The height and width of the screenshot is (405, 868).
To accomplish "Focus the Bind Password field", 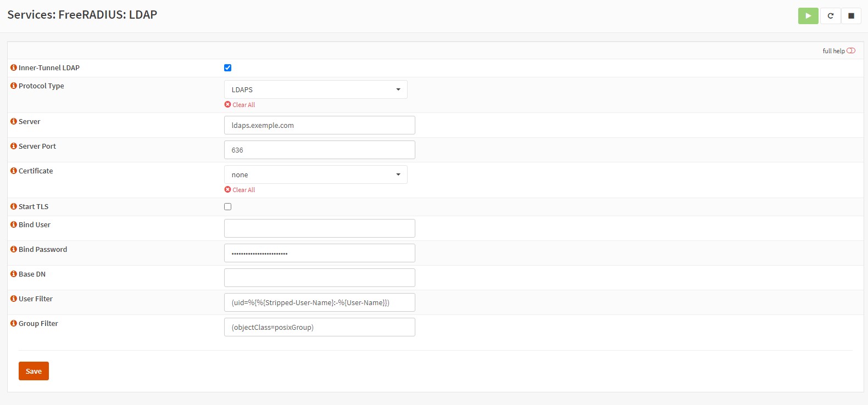I will pos(320,253).
